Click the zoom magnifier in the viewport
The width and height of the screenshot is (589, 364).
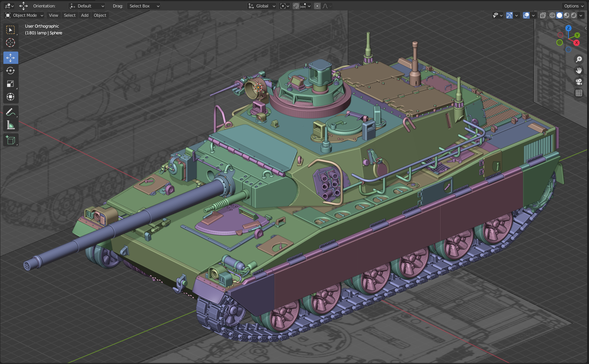coord(579,59)
